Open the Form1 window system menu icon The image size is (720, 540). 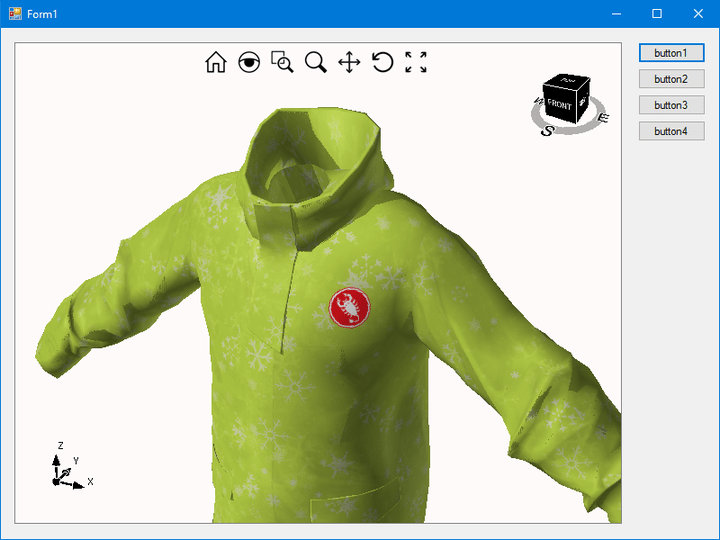click(14, 14)
